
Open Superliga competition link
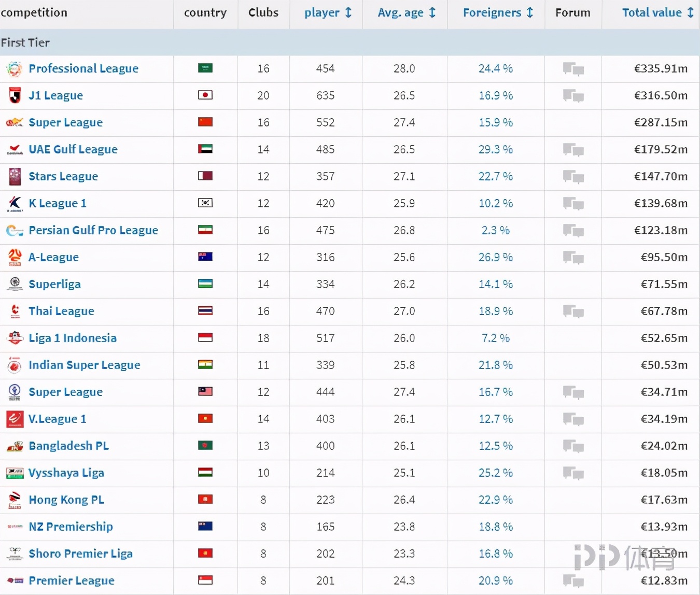54,284
